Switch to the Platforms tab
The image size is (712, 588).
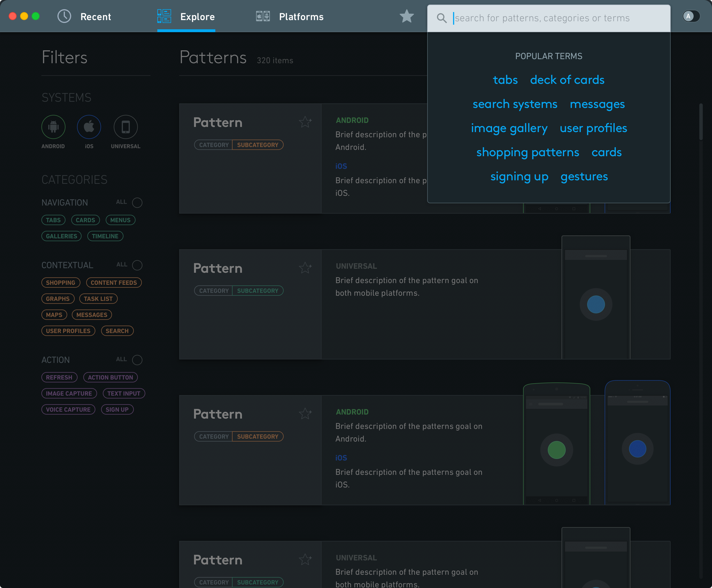pyautogui.click(x=301, y=16)
